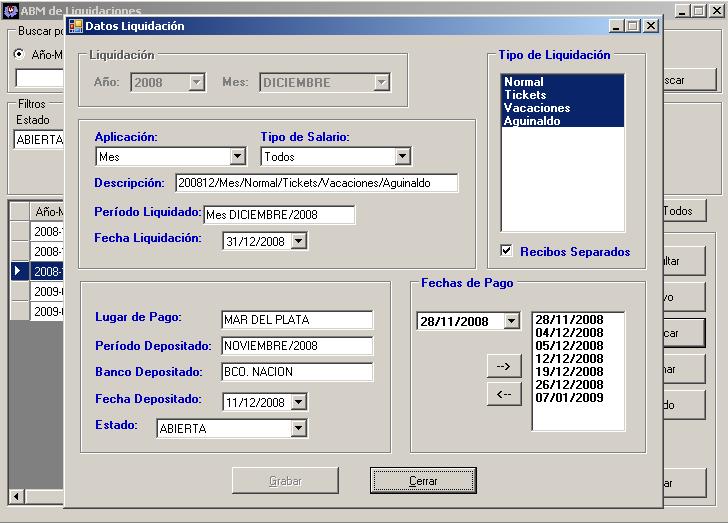Screen dimensions: 728x523
Task: Select Tickets in Tipo de Liquidación list
Action: point(525,95)
